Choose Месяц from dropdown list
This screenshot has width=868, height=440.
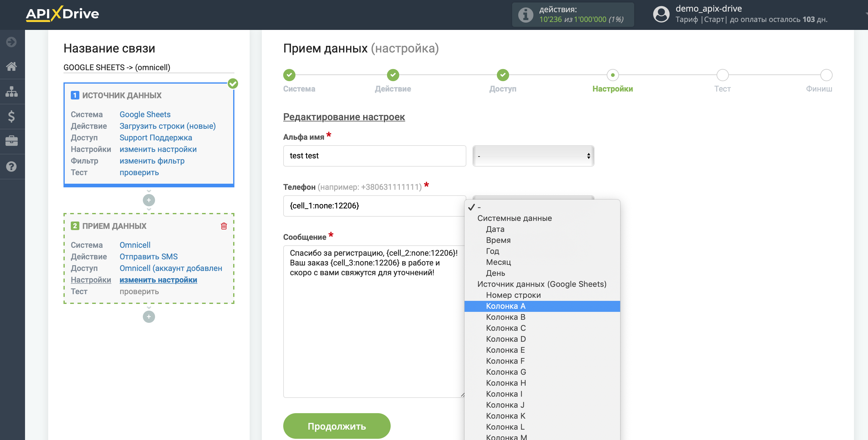pyautogui.click(x=542, y=262)
